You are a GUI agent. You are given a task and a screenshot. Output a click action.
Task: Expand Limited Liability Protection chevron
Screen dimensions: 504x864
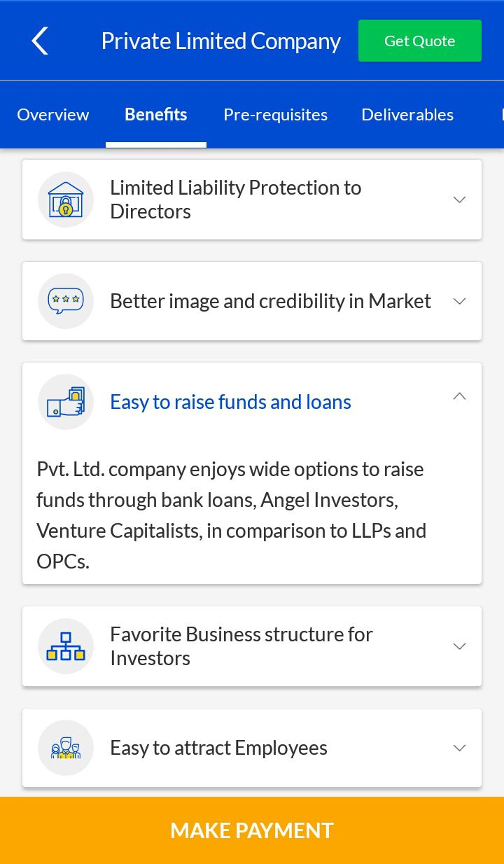[459, 200]
